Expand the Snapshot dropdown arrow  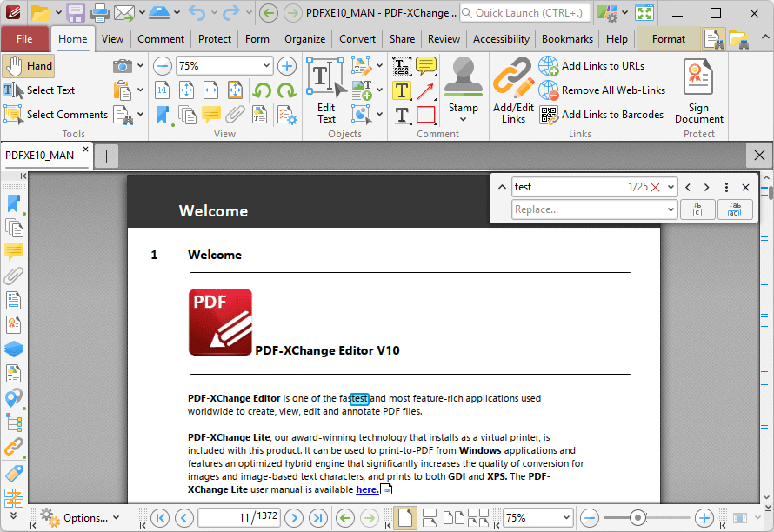[x=141, y=65]
